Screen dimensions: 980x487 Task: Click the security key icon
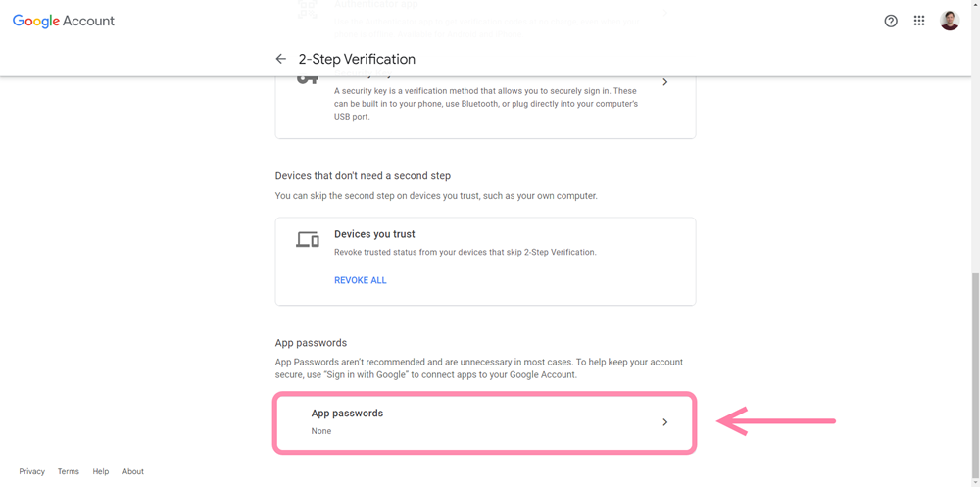pyautogui.click(x=307, y=78)
